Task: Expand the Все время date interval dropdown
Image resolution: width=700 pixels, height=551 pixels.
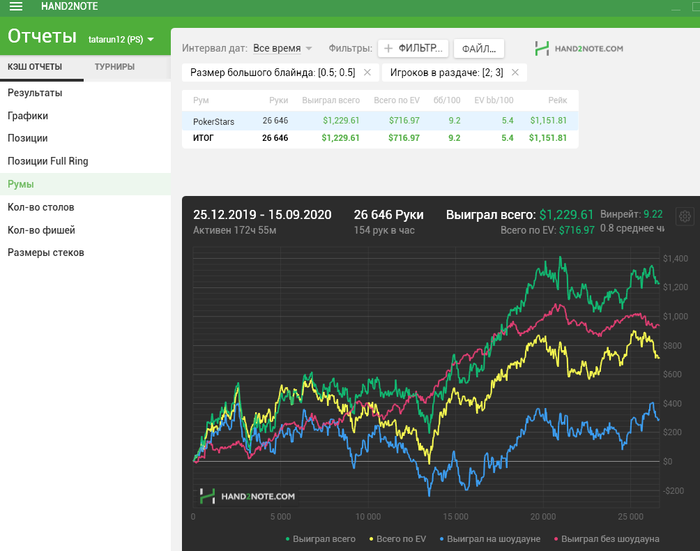Action: pyautogui.click(x=282, y=48)
